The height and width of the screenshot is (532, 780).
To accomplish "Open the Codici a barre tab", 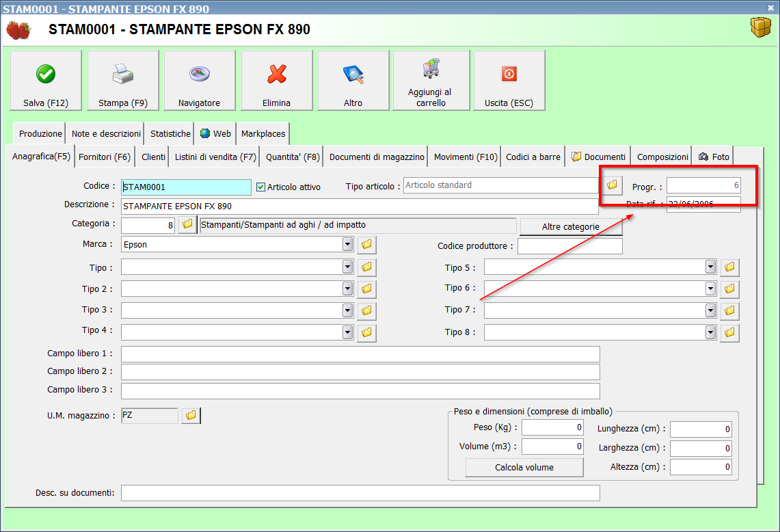I will coord(533,157).
